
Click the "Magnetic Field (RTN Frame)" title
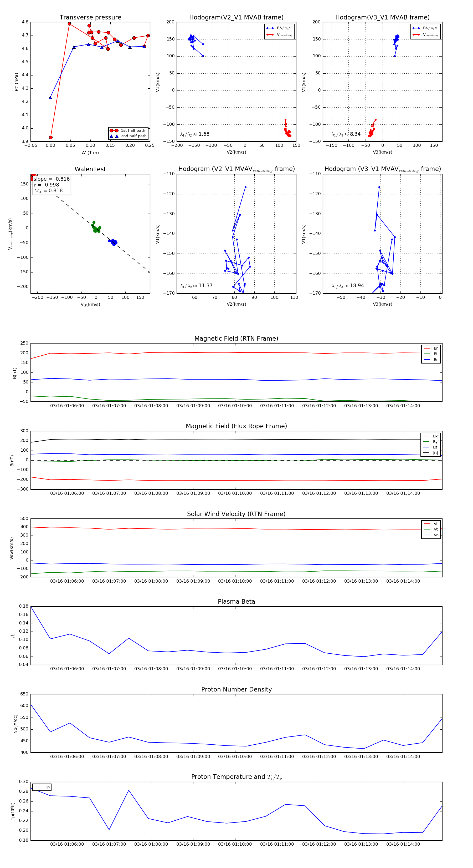point(236,338)
